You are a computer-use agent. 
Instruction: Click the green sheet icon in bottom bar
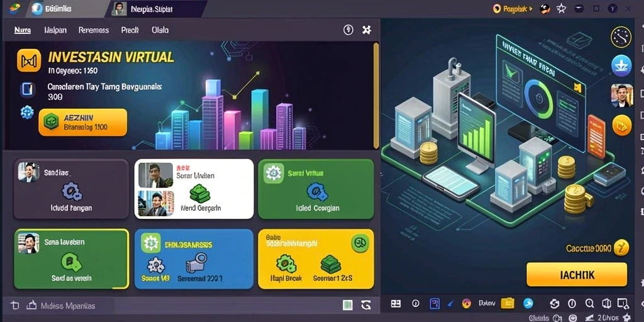[x=347, y=305]
